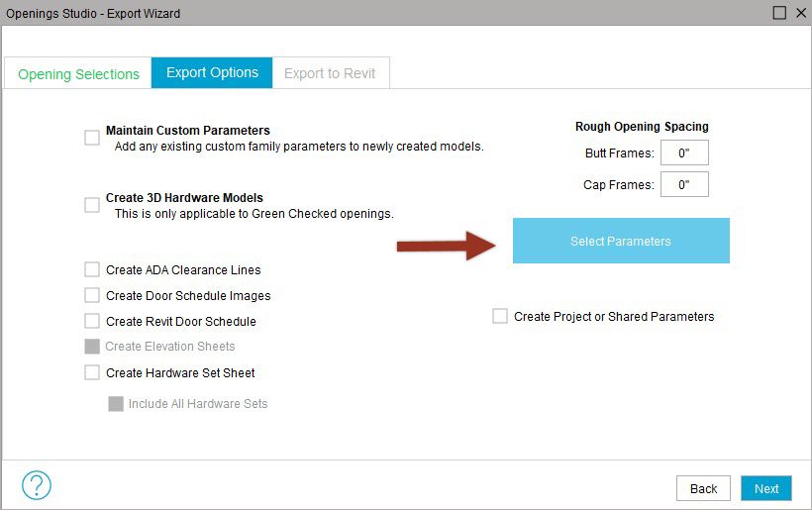
Task: Go to the Next wizard step
Action: point(765,488)
